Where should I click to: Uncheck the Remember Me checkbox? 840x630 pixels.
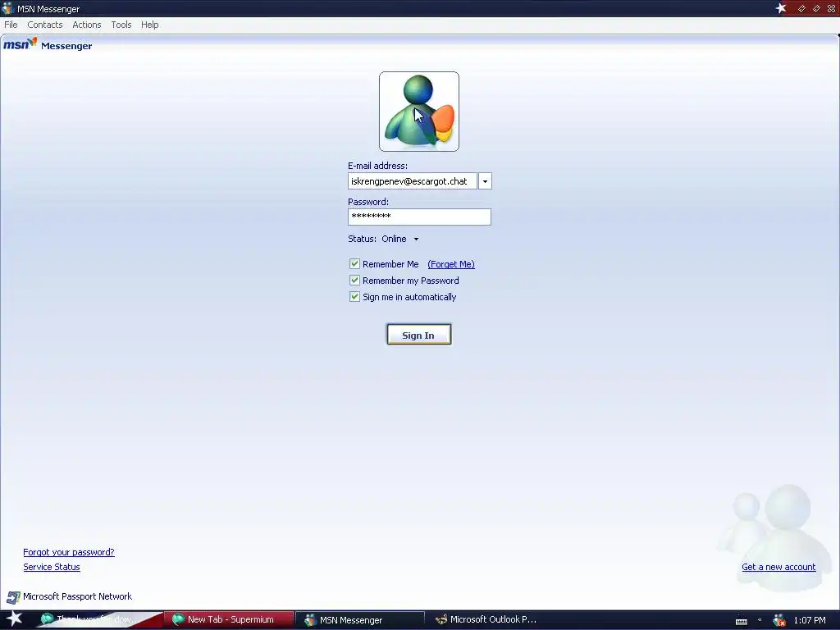pos(354,263)
